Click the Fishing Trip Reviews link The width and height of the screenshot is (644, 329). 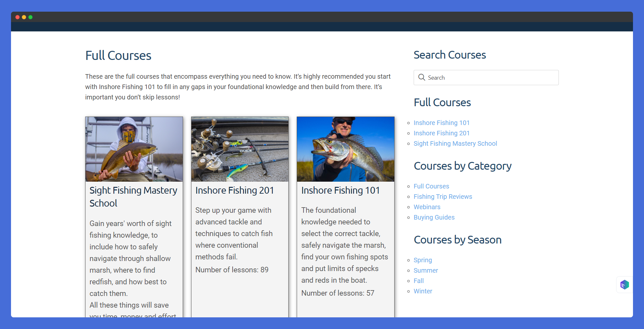pos(443,197)
